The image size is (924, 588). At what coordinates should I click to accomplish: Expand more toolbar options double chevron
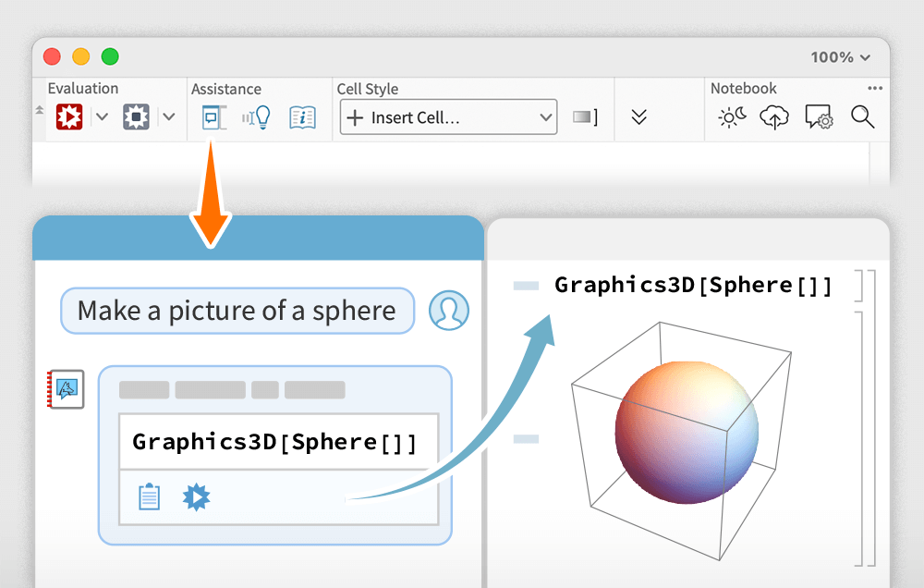(638, 117)
